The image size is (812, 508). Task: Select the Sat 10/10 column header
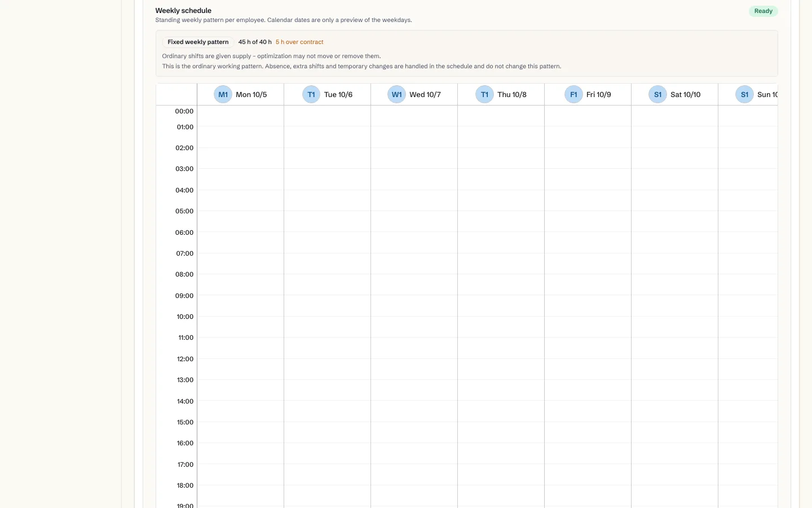coord(674,94)
